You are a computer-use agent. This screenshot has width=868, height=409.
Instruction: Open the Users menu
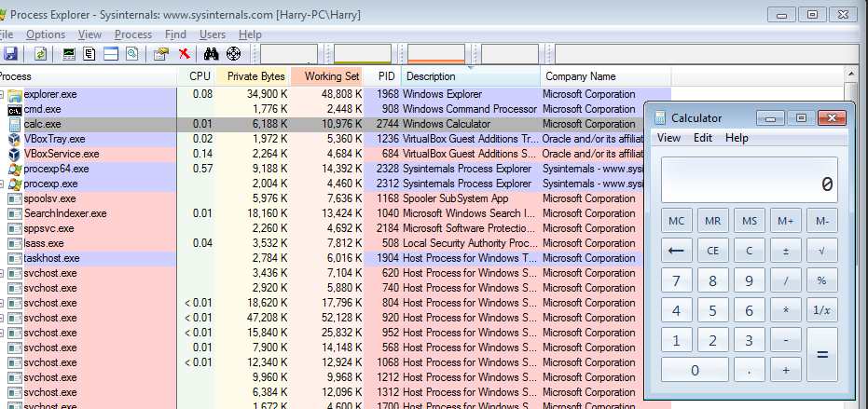click(x=213, y=34)
